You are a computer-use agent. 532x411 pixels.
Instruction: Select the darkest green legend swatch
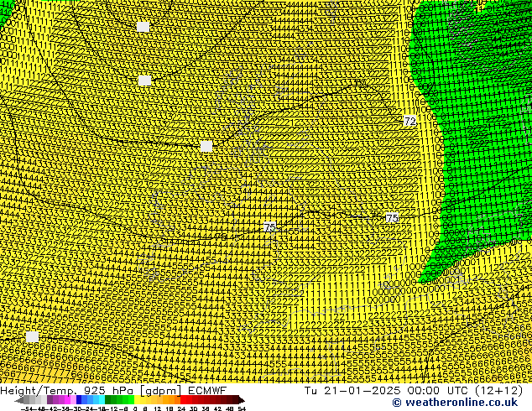tap(107, 399)
